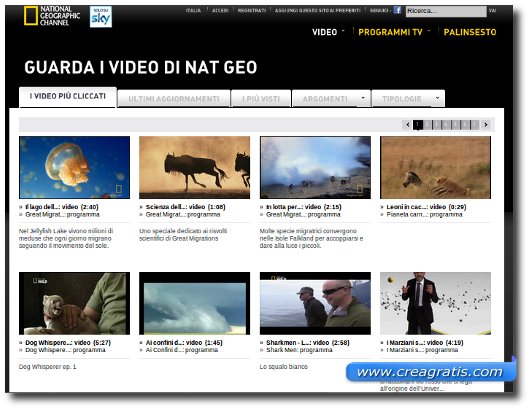Open 'Ai Confini d...: programma' link
The image size is (530, 410).
tap(182, 350)
